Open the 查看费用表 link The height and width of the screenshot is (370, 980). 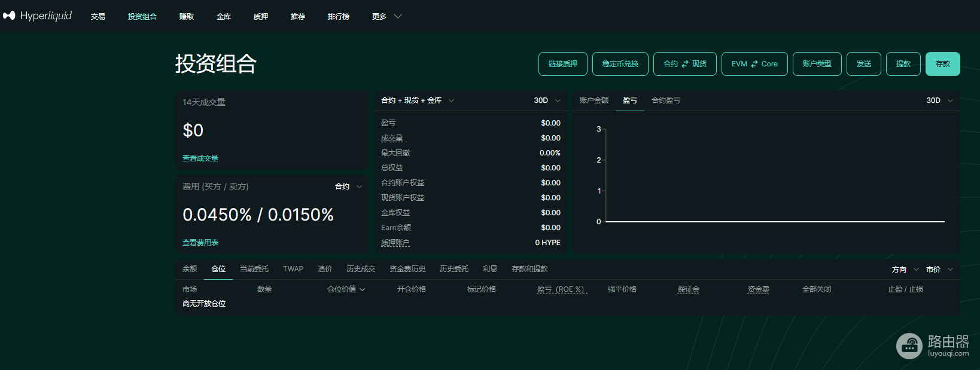200,243
